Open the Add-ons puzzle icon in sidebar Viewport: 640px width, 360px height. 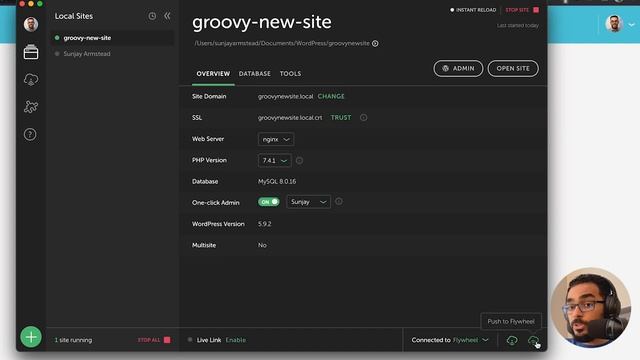pos(31,107)
